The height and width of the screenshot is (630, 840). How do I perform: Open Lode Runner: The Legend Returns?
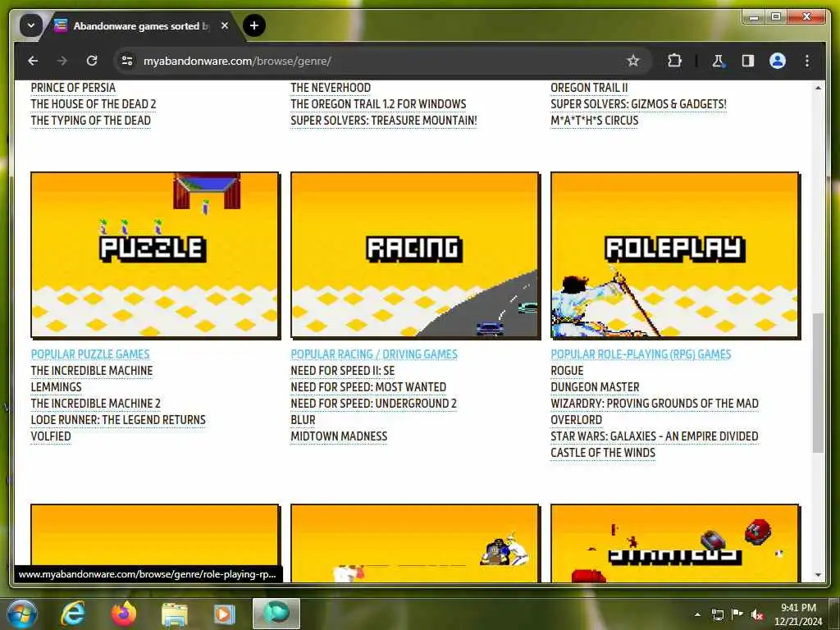118,420
